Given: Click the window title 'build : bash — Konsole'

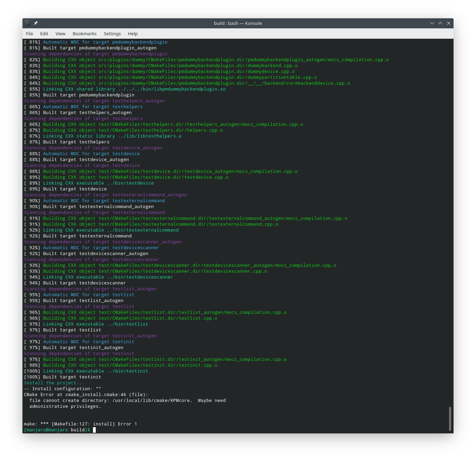Looking at the screenshot, I should click(x=237, y=23).
